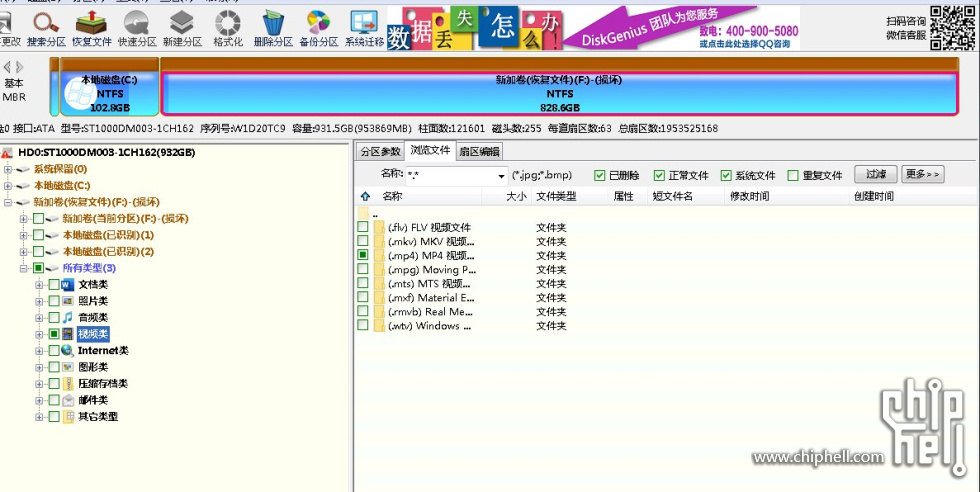Uncheck the 已删除 (Deleted) filter checkbox
980x492 pixels.
(600, 175)
